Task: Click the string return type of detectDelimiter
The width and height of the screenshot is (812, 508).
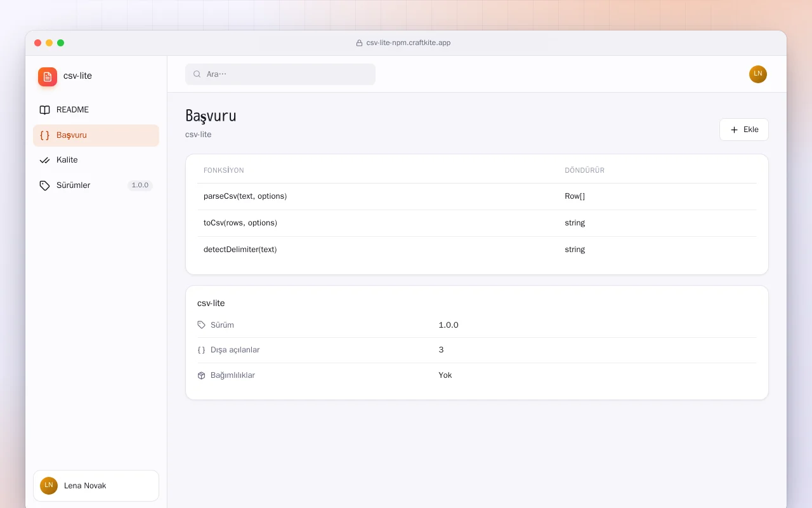Action: (575, 250)
